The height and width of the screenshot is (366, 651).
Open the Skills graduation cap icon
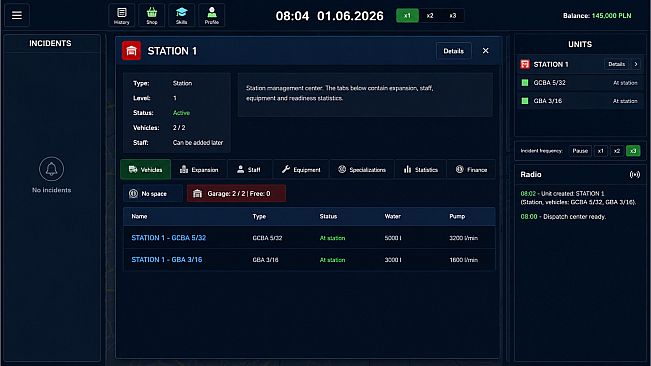(181, 15)
